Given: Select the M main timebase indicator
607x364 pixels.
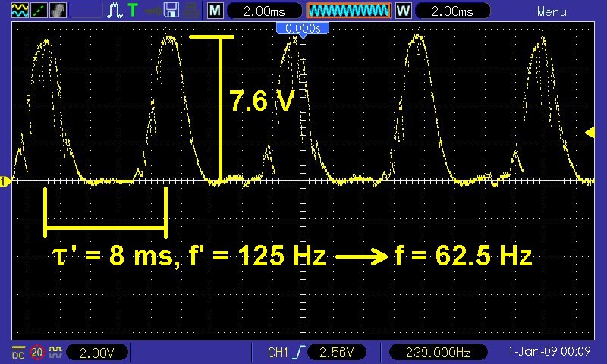Looking at the screenshot, I should (216, 11).
